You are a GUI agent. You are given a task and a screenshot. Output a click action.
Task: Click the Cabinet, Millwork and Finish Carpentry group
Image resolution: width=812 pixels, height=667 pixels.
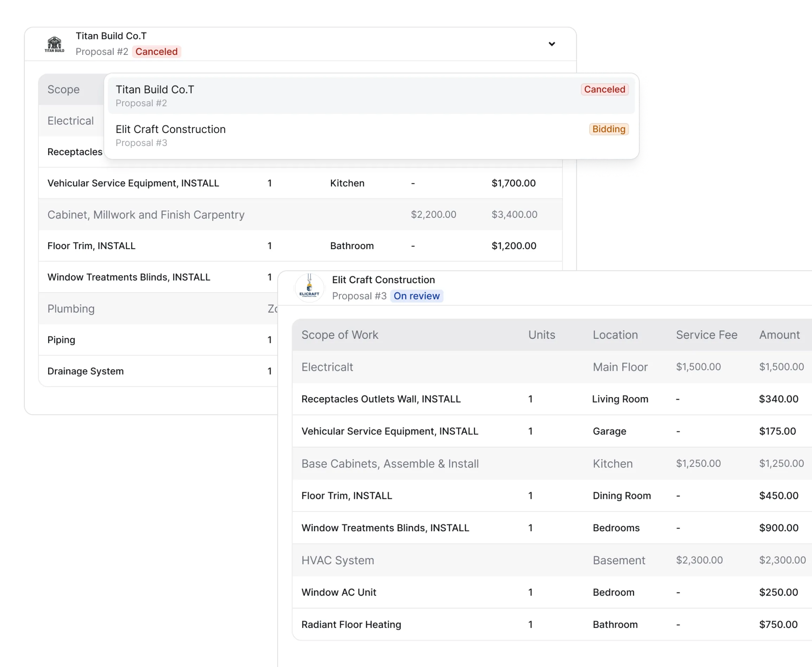(x=146, y=214)
